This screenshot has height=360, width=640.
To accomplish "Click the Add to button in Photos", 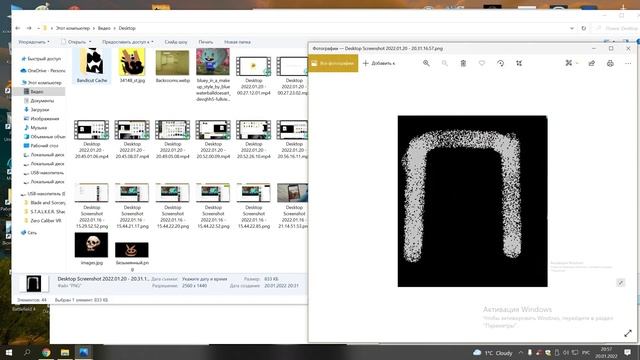I will 379,63.
